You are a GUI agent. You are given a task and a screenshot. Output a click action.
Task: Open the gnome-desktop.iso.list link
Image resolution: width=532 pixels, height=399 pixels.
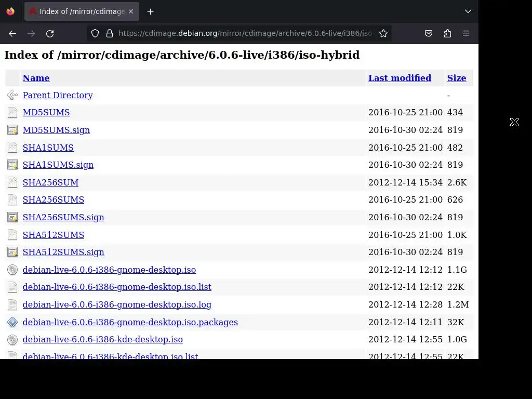(x=117, y=287)
